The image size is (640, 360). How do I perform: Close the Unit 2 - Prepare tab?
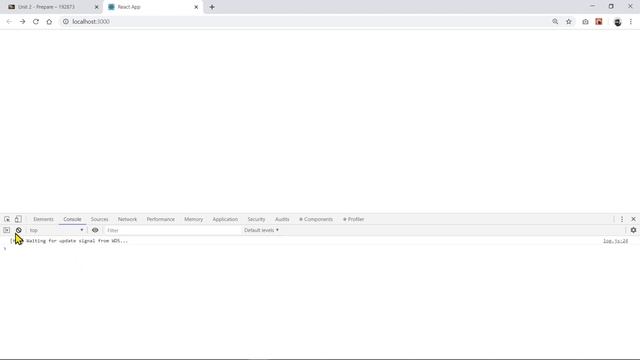[97, 7]
